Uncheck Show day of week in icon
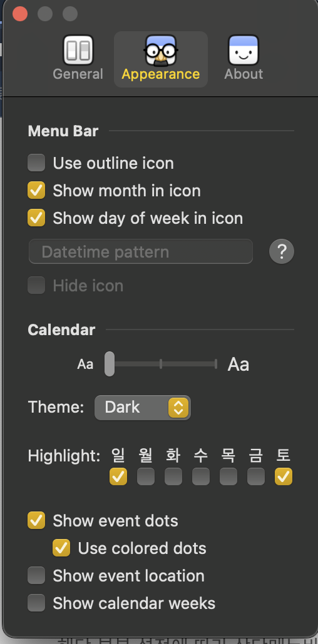 pyautogui.click(x=36, y=218)
